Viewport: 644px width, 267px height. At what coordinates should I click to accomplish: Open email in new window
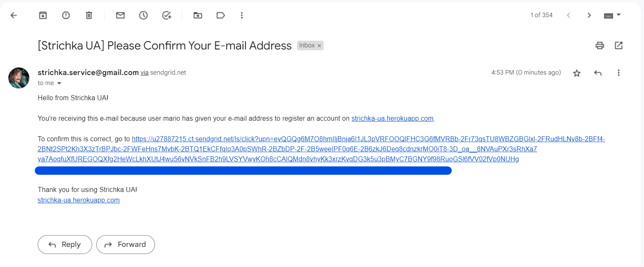click(618, 45)
